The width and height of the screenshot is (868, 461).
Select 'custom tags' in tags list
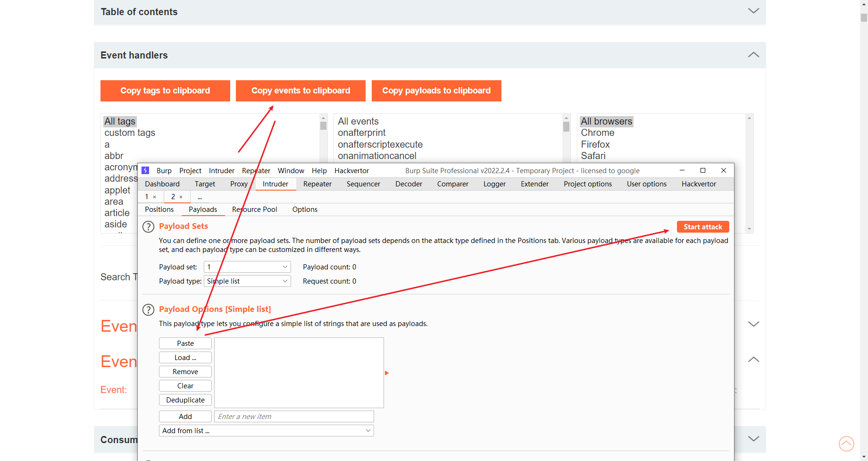[x=130, y=133]
